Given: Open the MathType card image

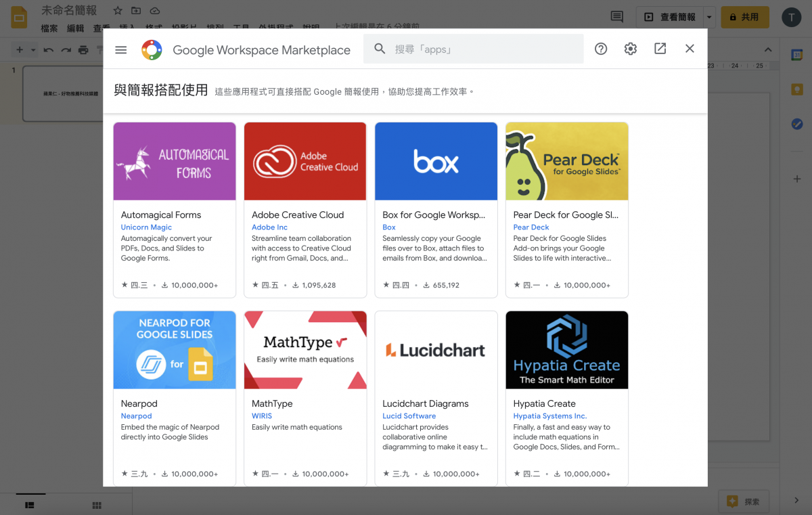Looking at the screenshot, I should [x=305, y=350].
